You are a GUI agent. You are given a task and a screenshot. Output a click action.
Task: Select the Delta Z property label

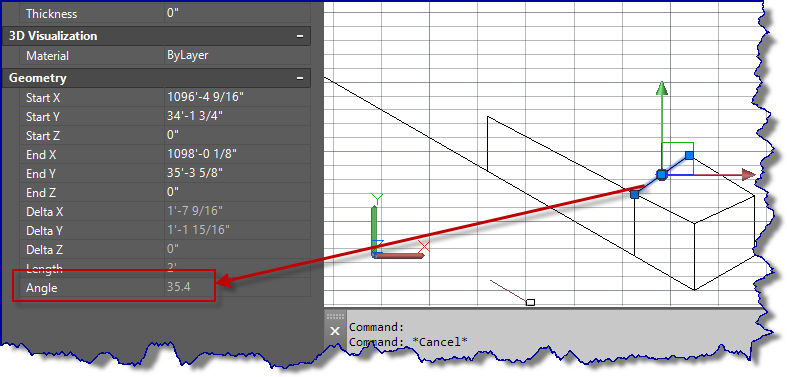[45, 249]
